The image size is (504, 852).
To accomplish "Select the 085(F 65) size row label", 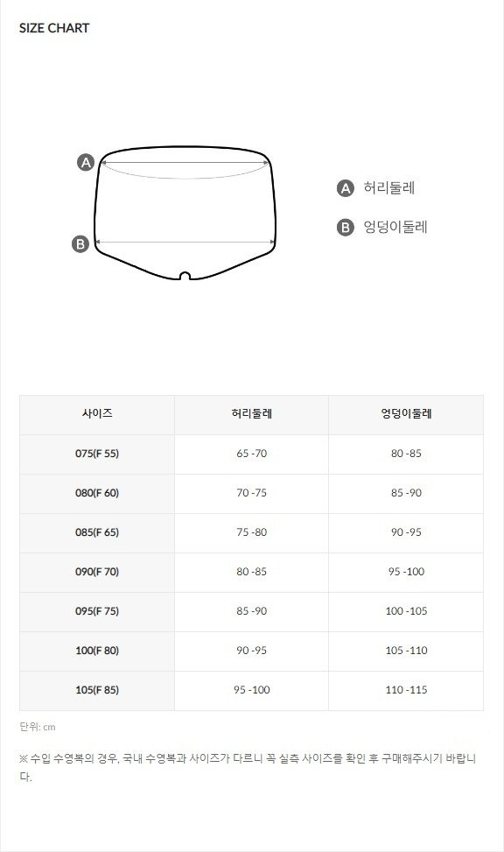I will 97,532.
